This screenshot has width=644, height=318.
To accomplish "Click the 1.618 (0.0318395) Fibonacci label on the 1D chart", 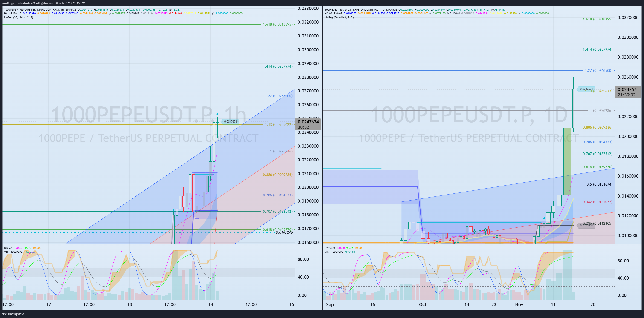I will (x=598, y=19).
